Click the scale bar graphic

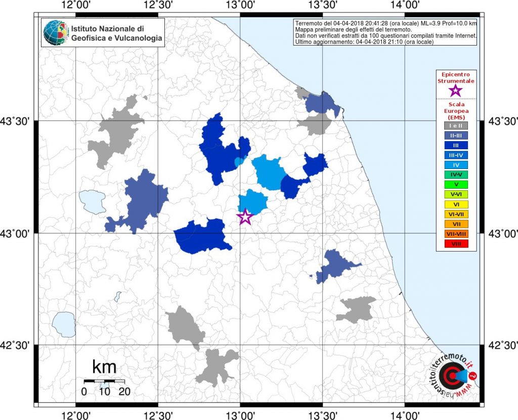[x=104, y=381]
